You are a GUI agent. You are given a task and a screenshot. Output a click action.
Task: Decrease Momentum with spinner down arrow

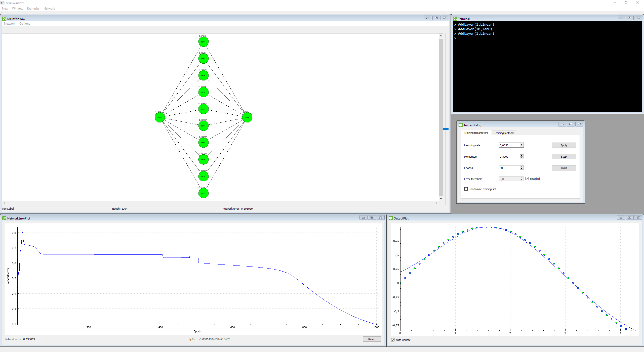[522, 158]
